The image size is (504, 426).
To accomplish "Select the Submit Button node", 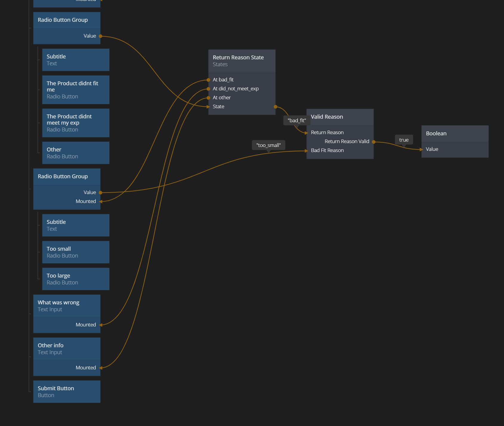I will pyautogui.click(x=67, y=391).
